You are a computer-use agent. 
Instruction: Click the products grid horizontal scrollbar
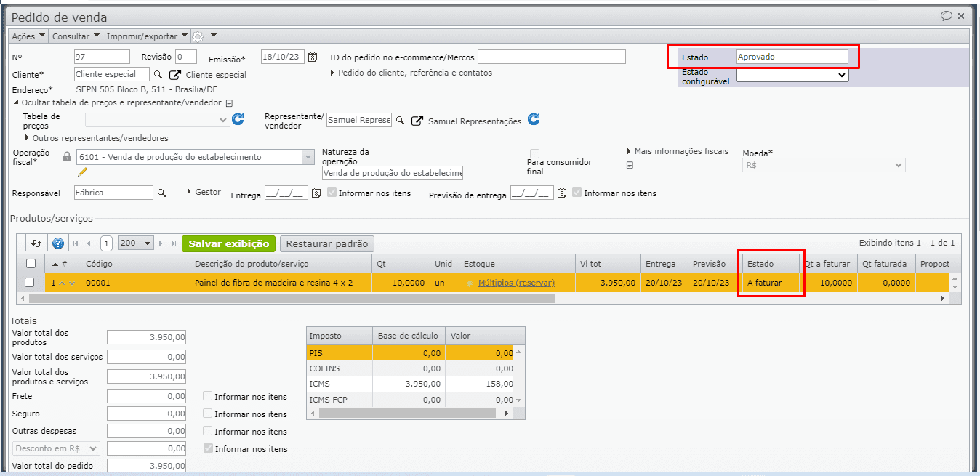pyautogui.click(x=292, y=298)
